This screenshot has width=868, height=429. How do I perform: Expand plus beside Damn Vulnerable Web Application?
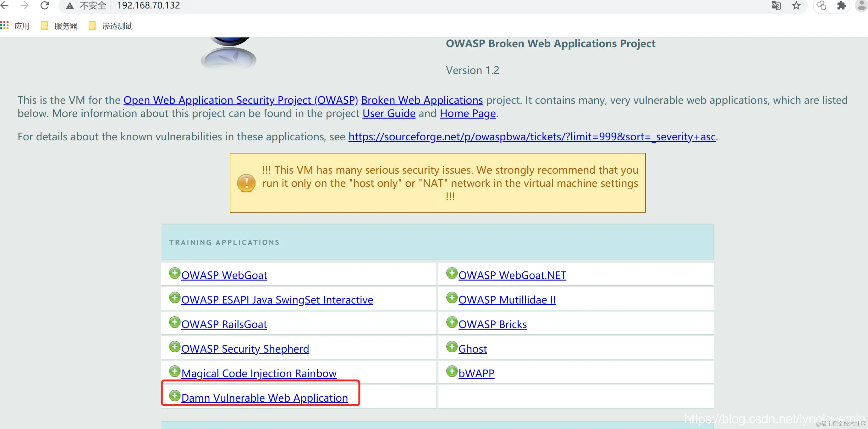(x=174, y=396)
